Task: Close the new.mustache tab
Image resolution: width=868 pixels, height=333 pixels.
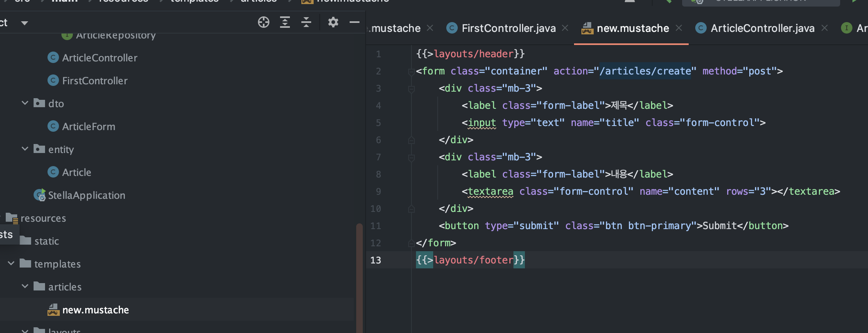Action: pyautogui.click(x=679, y=28)
